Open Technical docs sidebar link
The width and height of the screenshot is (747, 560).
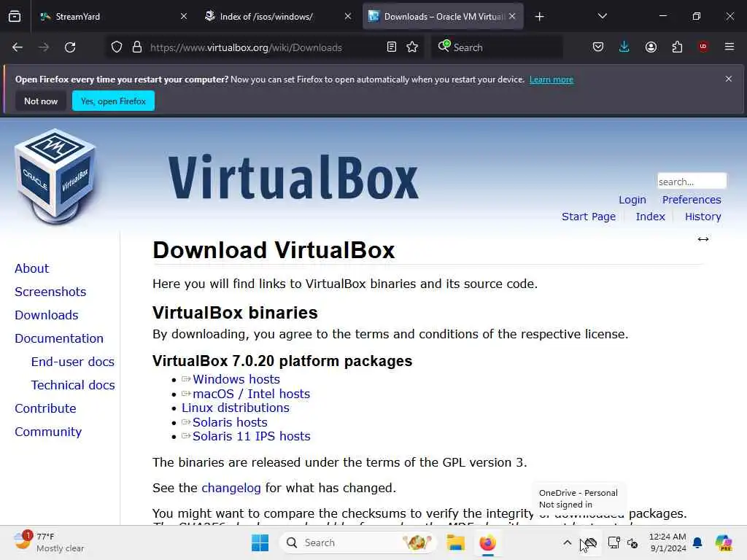click(x=73, y=385)
